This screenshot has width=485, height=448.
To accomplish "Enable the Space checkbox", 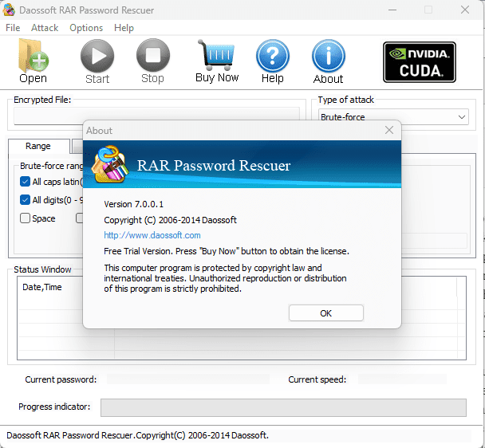I will click(x=25, y=218).
